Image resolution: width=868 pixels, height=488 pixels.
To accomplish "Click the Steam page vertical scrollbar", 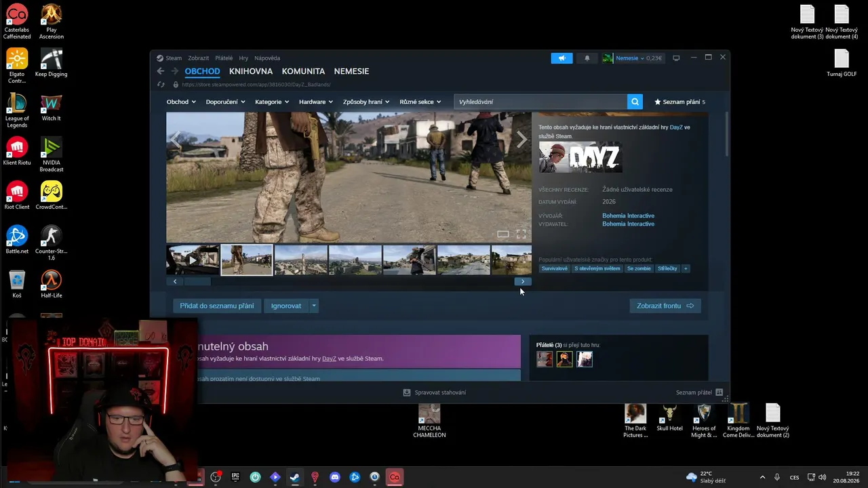I will pos(727,134).
